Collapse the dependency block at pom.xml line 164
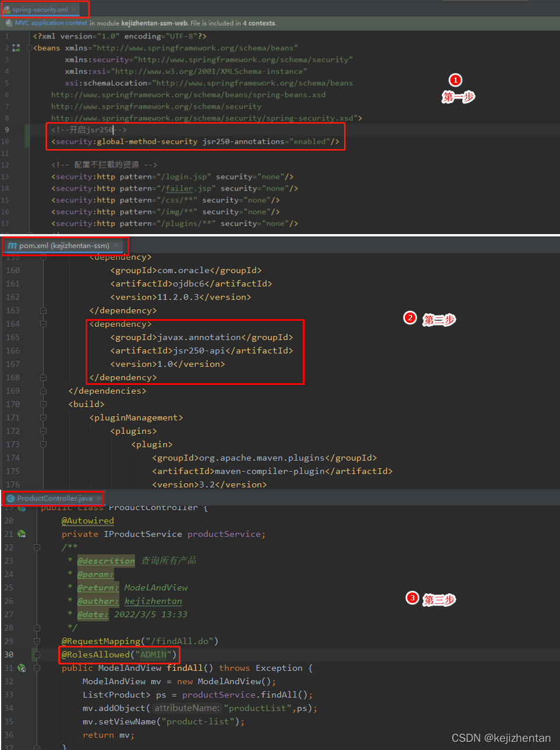Screen dimensions: 560x750 coord(43,324)
